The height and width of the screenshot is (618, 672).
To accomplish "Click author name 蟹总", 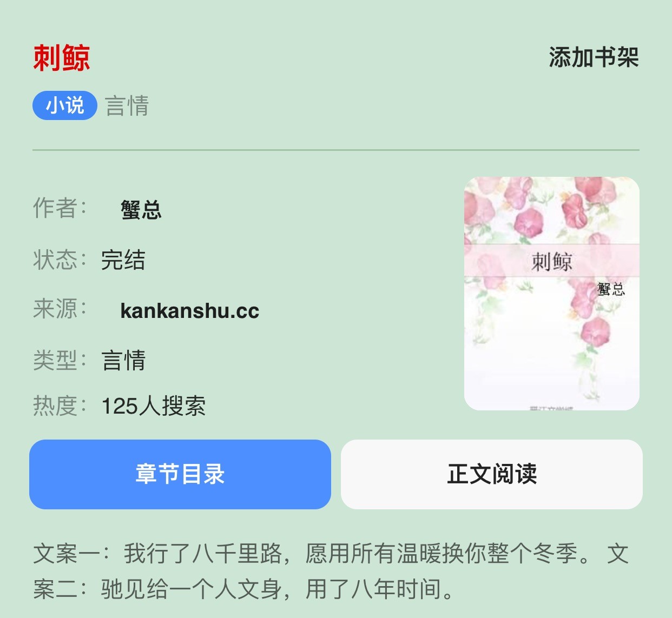I will (141, 210).
